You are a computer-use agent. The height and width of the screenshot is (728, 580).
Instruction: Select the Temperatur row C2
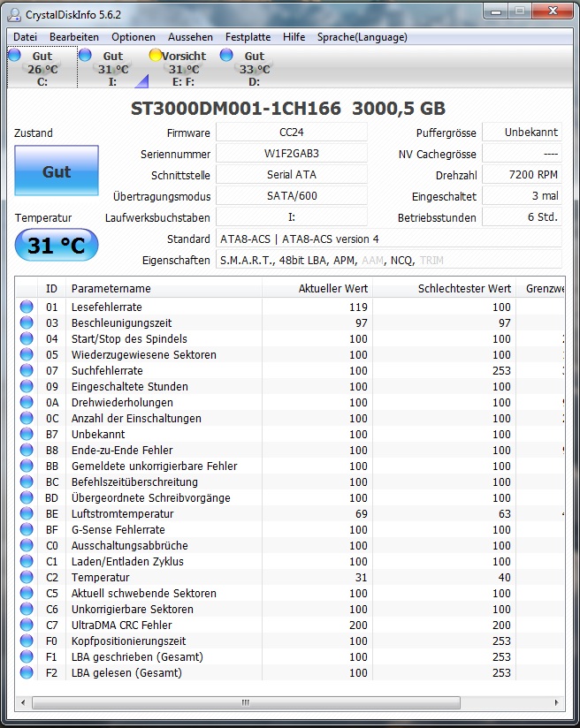(x=290, y=577)
